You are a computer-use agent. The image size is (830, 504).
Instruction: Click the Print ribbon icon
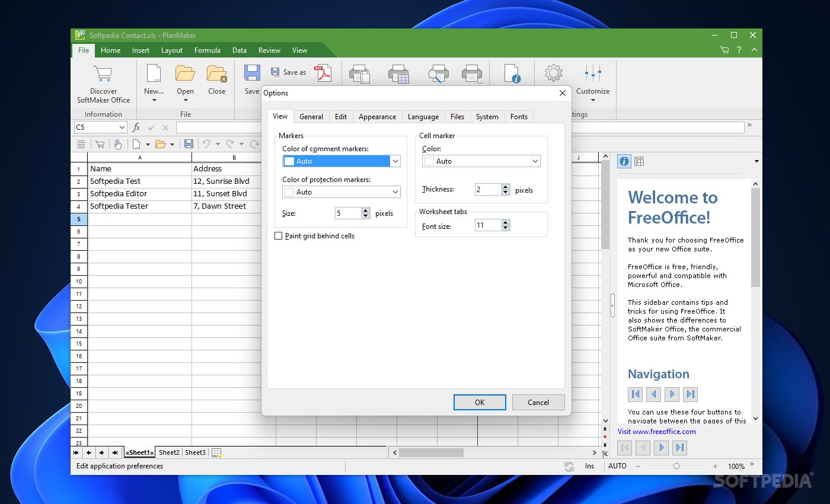pyautogui.click(x=472, y=74)
